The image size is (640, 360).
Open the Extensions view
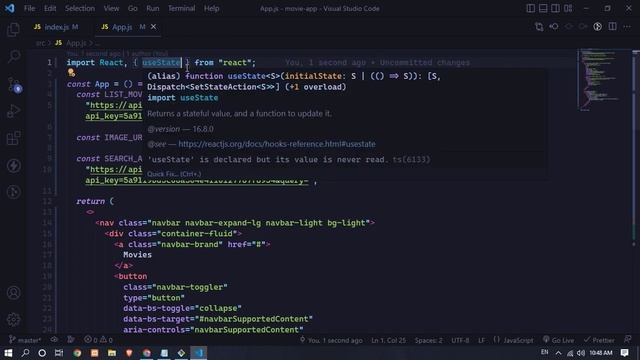tap(13, 138)
